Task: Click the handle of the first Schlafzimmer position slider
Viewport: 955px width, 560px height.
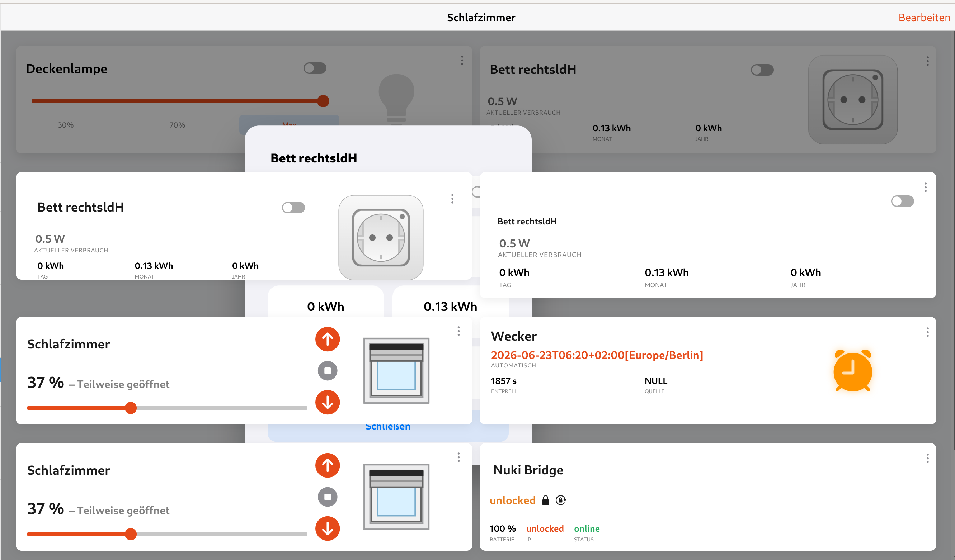Action: 131,408
